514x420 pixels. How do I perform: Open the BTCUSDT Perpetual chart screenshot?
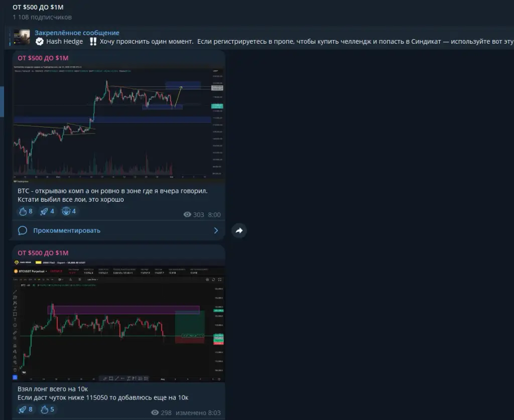[x=118, y=321]
